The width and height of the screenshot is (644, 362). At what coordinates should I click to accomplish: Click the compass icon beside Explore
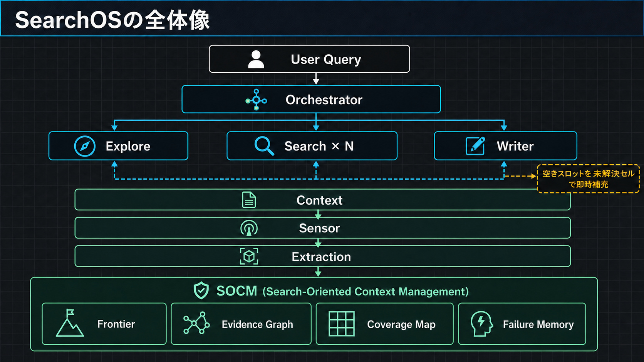pos(85,146)
